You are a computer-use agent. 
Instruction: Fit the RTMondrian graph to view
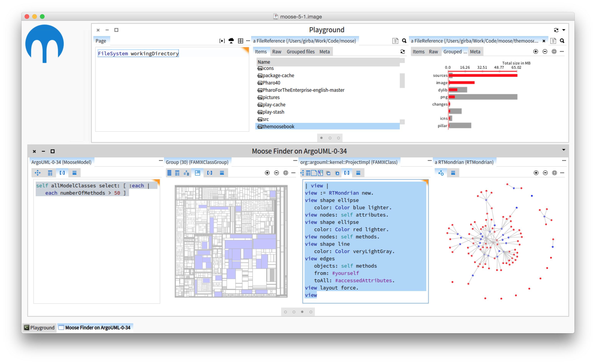click(554, 173)
